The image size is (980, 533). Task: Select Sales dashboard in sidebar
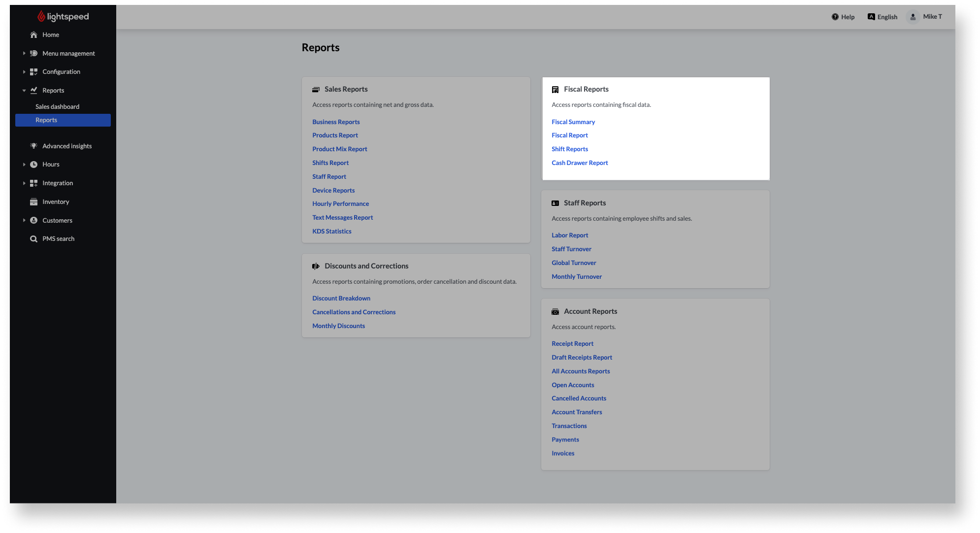pyautogui.click(x=57, y=107)
